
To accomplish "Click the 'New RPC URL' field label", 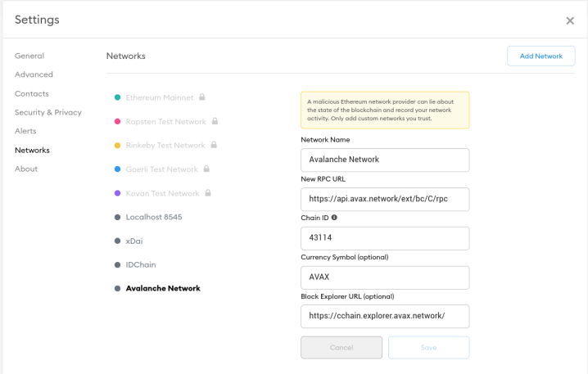I will 323,179.
